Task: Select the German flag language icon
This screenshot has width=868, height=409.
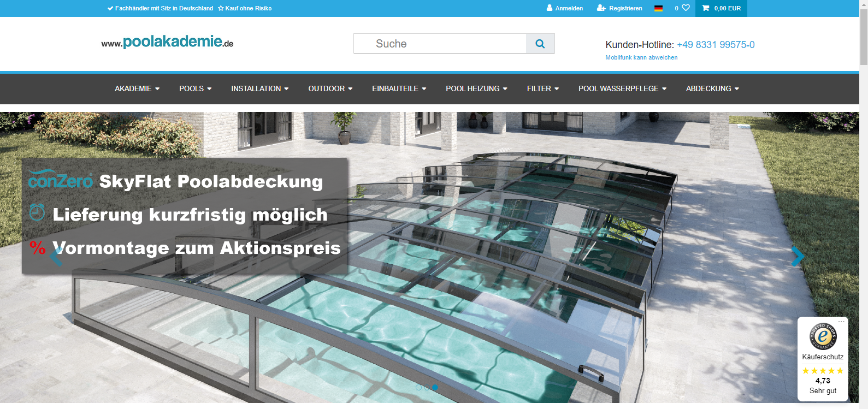Action: click(658, 8)
